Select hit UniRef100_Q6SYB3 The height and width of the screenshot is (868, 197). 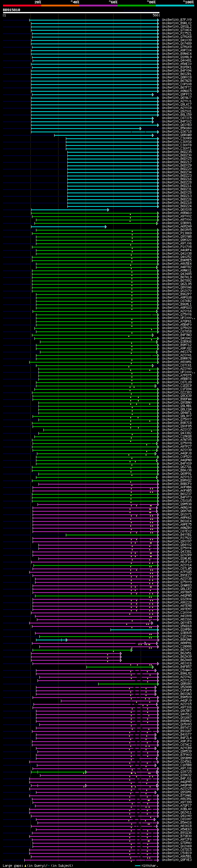[177, 125]
